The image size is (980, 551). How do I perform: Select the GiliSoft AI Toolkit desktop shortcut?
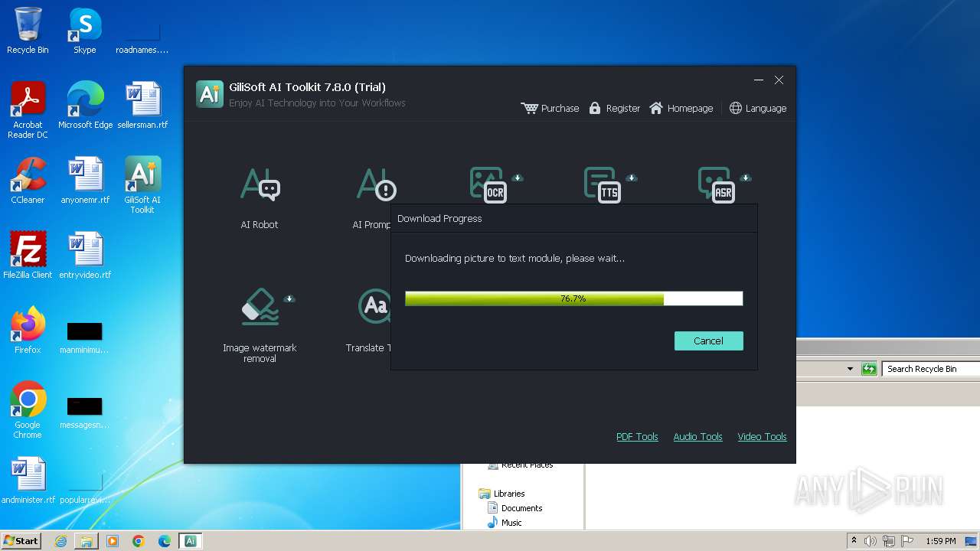142,184
